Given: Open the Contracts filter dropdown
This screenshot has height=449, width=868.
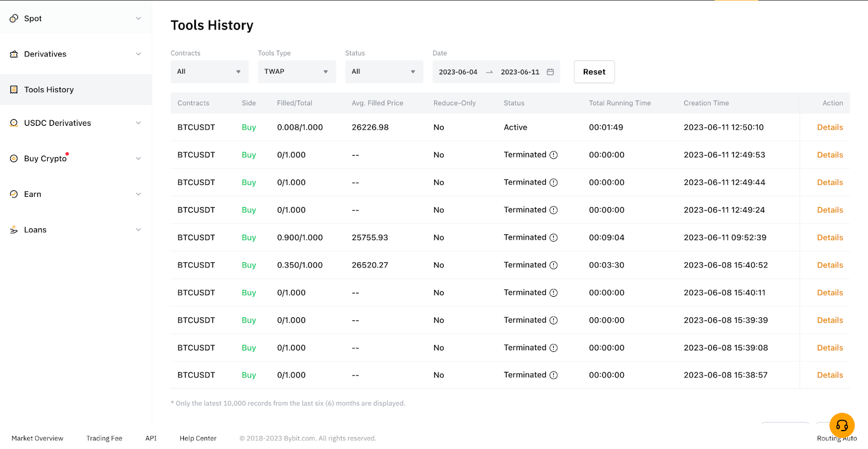Looking at the screenshot, I should pos(209,72).
